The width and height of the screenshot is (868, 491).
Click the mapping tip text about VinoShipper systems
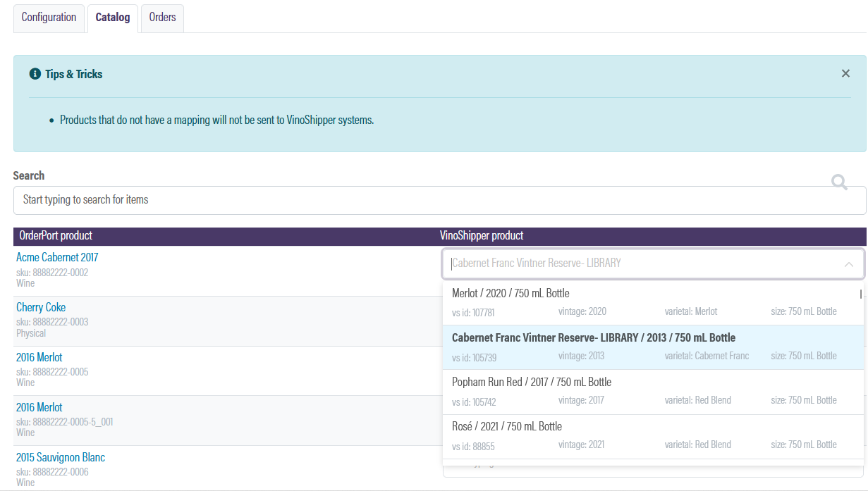(216, 120)
